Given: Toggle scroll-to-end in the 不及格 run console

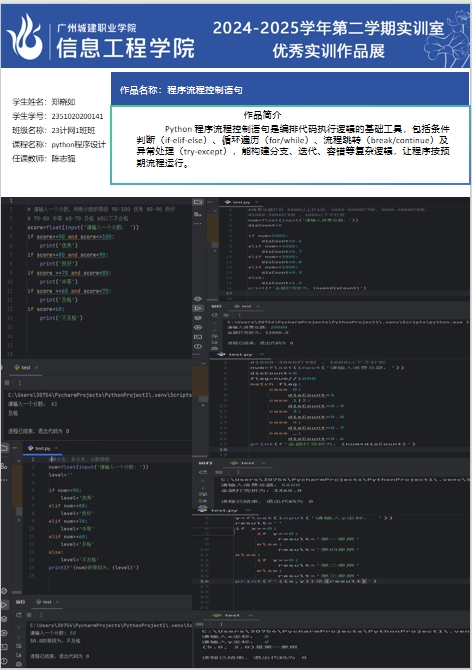Looking at the screenshot, I should click(x=19, y=655).
